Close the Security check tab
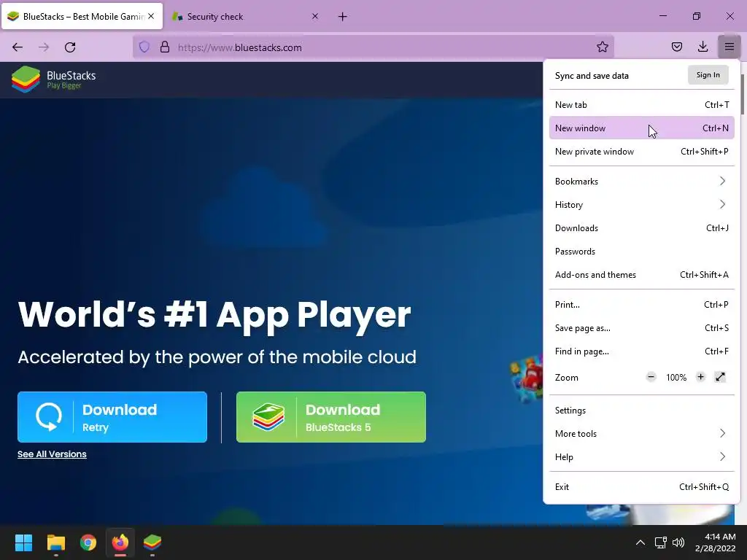Viewport: 747px width, 560px height. point(315,16)
